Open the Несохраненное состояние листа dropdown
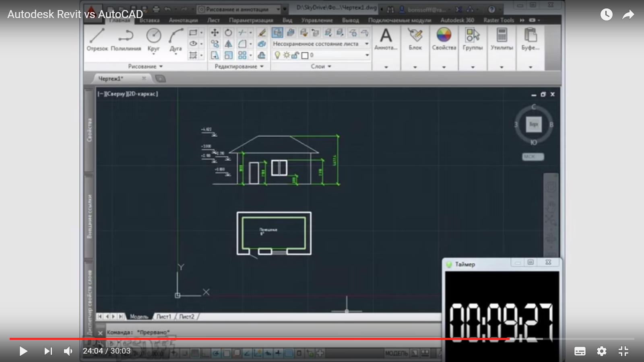 [x=321, y=44]
